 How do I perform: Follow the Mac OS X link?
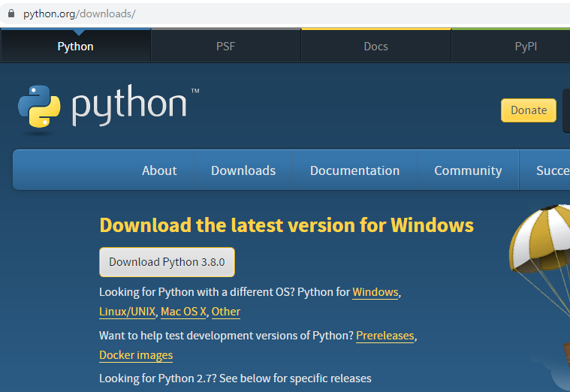click(183, 312)
